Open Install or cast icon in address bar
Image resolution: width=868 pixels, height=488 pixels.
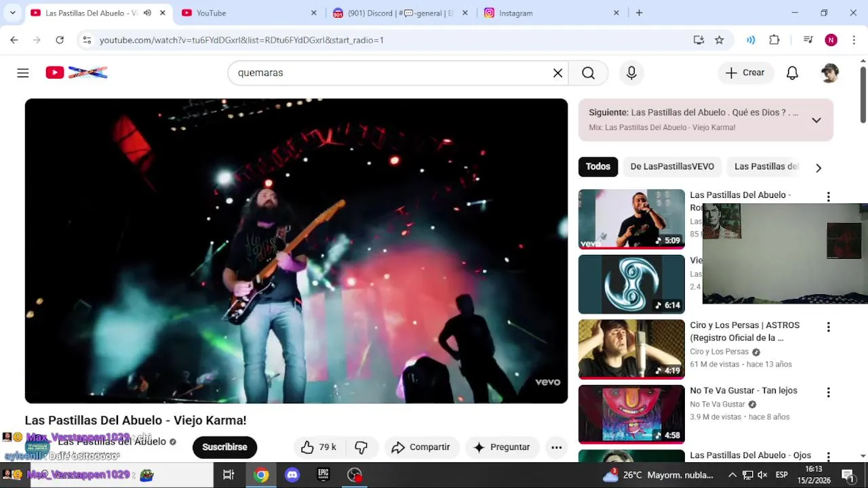pyautogui.click(x=698, y=40)
